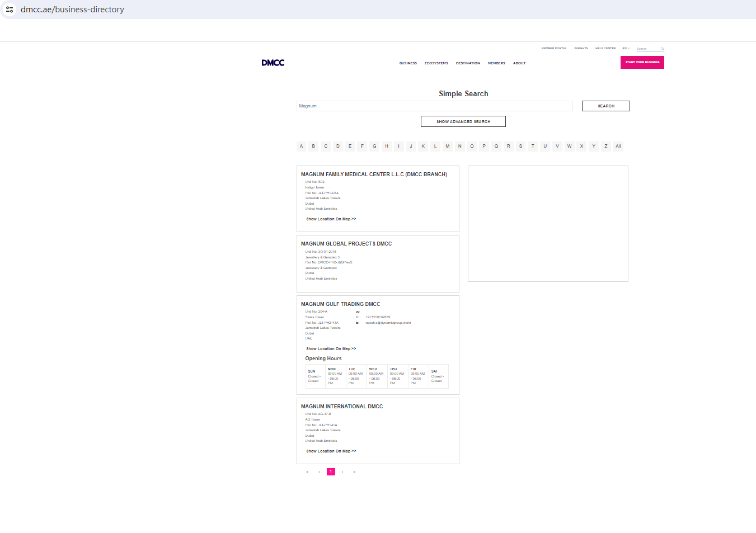Filter directory by letter X
This screenshot has width=756, height=533.
(x=581, y=147)
